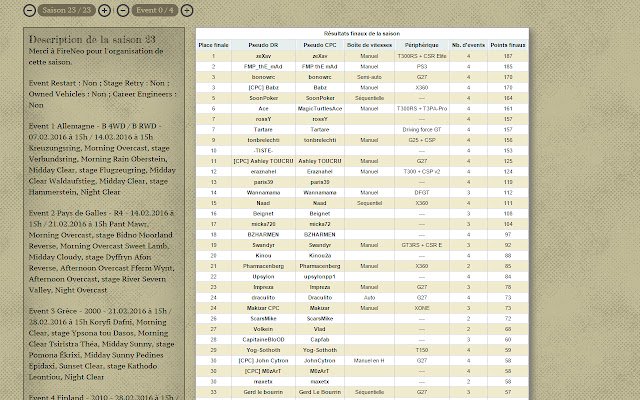640x400 pixels.
Task: Select the Description de la saison 23 heading
Action: point(92,39)
